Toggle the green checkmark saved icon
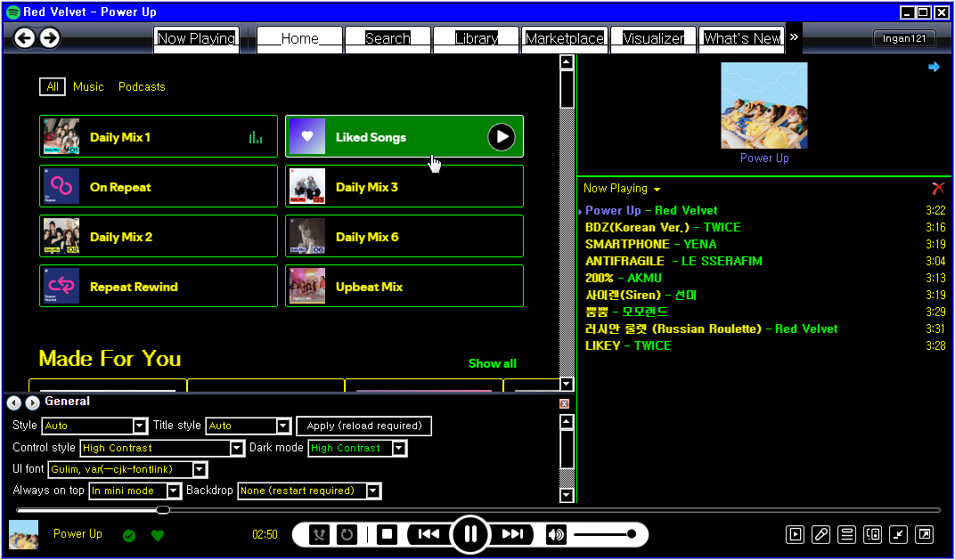 tap(129, 536)
